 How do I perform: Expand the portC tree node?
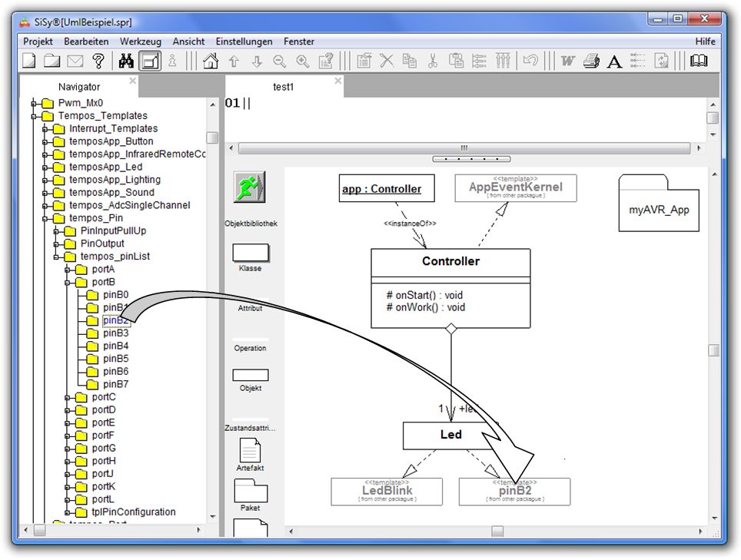click(x=68, y=397)
